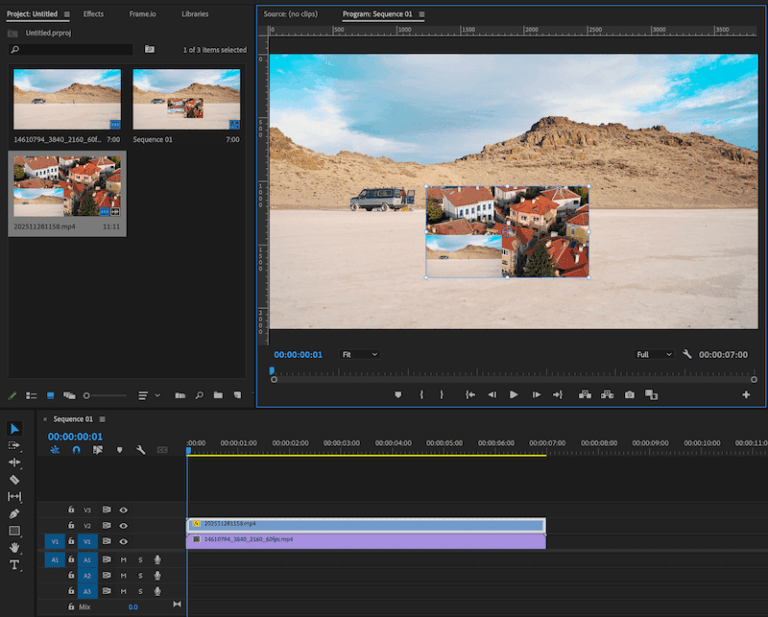Toggle sync lock on track V3

point(106,510)
